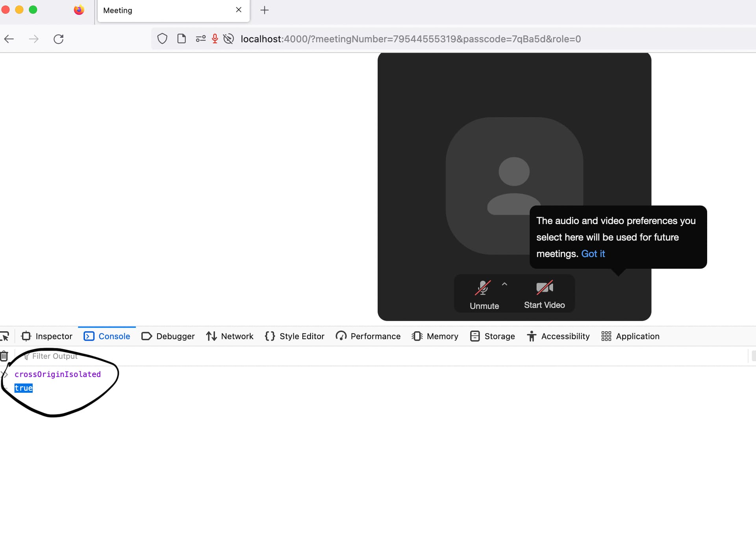Image resolution: width=756 pixels, height=534 pixels.
Task: Switch to the Accessibility tab
Action: pos(558,336)
